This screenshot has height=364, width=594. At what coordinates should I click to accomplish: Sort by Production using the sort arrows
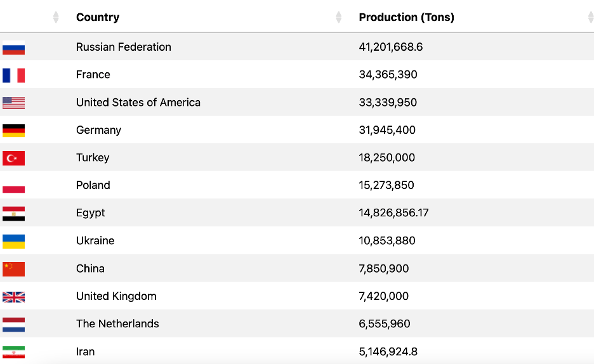click(x=590, y=17)
